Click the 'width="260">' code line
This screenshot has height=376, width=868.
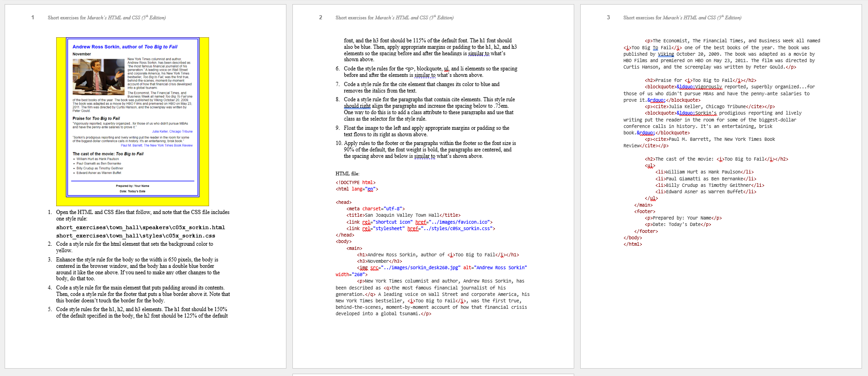pyautogui.click(x=351, y=275)
